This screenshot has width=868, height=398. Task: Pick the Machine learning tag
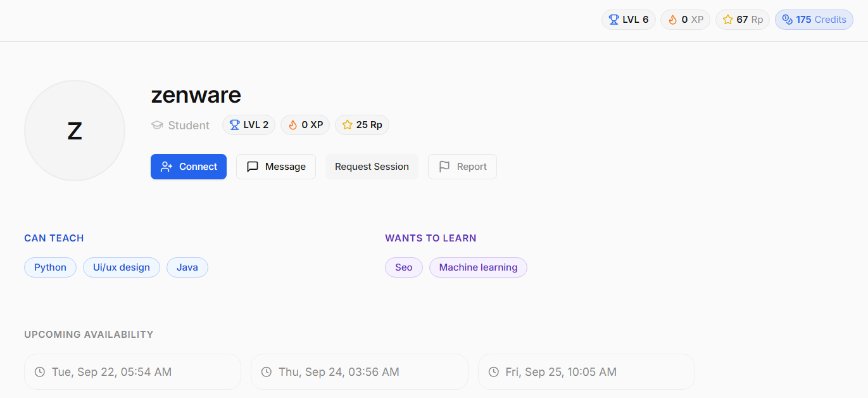pos(478,267)
